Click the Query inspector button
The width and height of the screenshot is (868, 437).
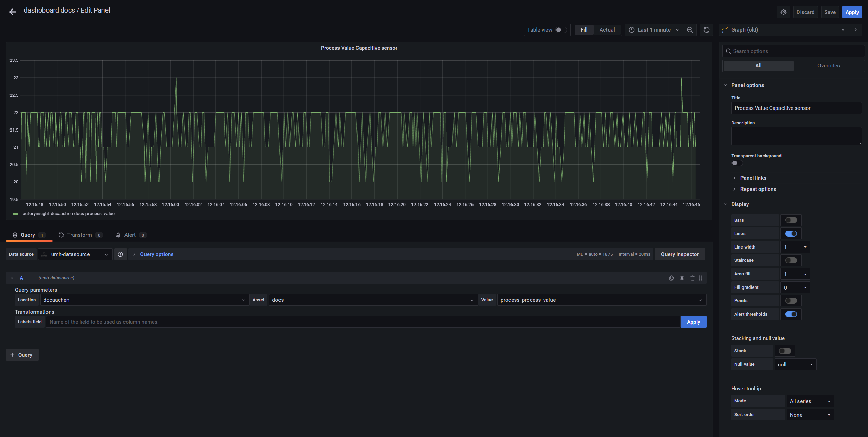[x=679, y=255]
